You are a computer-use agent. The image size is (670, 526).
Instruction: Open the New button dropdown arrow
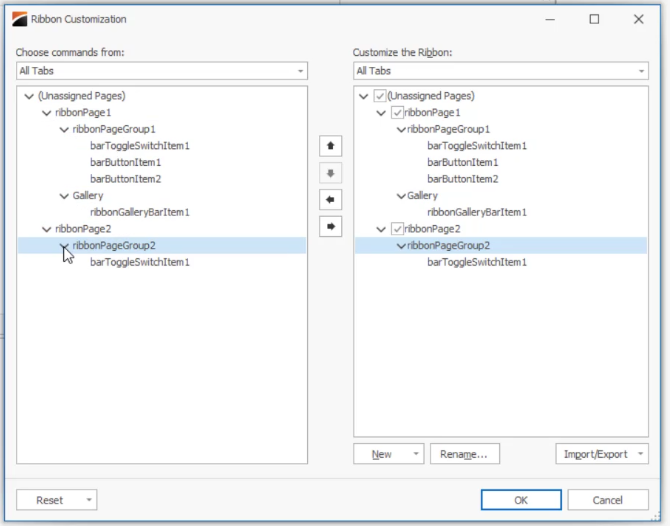tap(416, 454)
